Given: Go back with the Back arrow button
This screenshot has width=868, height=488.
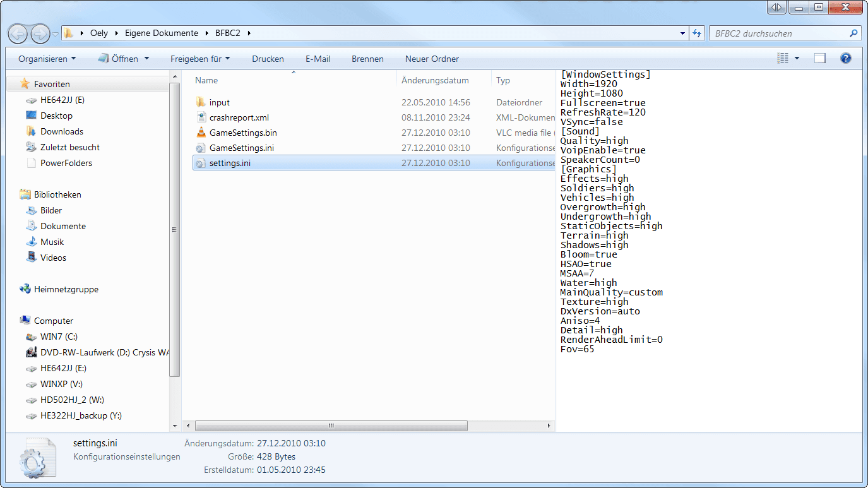Looking at the screenshot, I should pyautogui.click(x=18, y=33).
